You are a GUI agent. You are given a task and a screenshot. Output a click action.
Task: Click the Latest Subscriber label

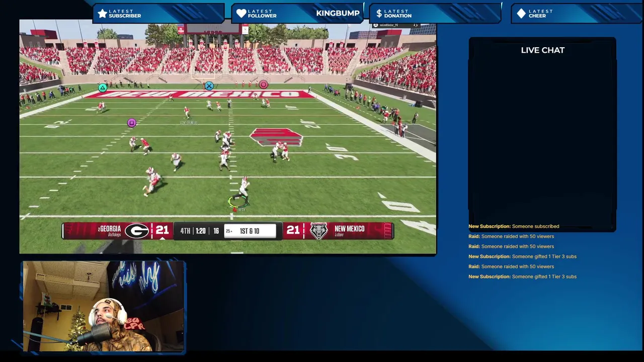(x=125, y=14)
